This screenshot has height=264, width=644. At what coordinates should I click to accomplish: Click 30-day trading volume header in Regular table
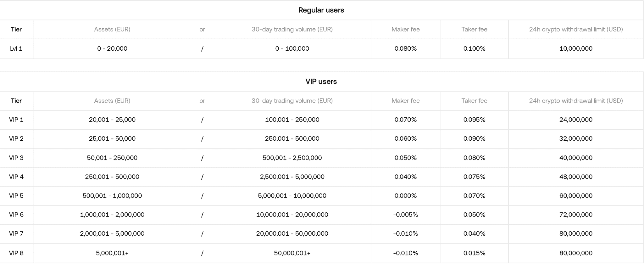292,29
